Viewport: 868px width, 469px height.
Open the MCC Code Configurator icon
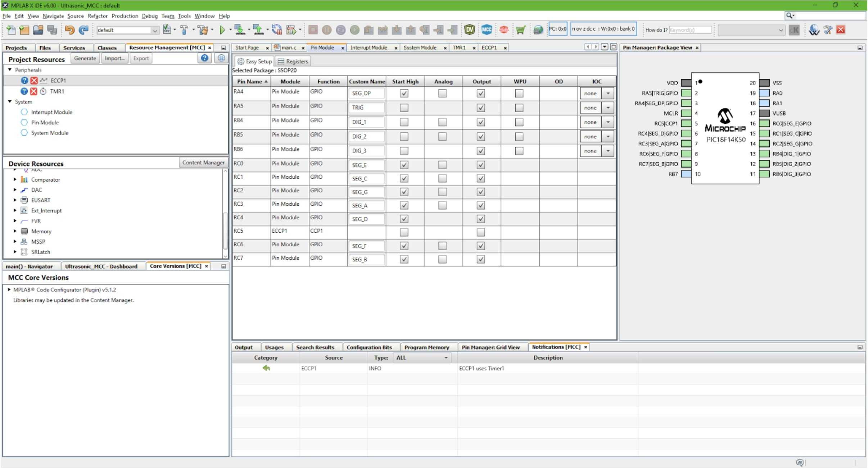click(x=487, y=30)
